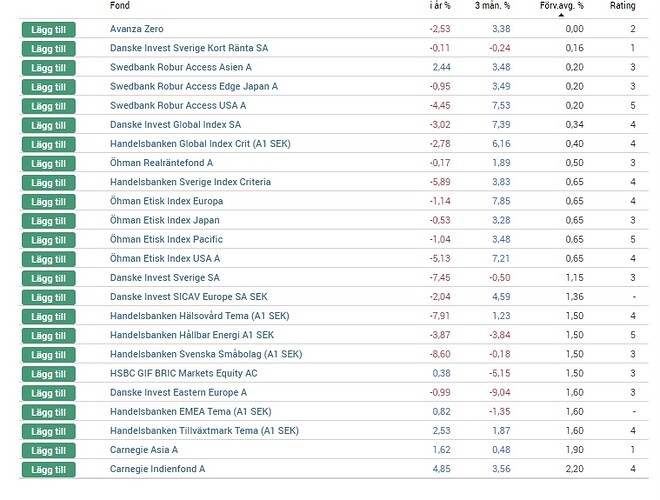Sort table by 'i år %' column

point(439,6)
